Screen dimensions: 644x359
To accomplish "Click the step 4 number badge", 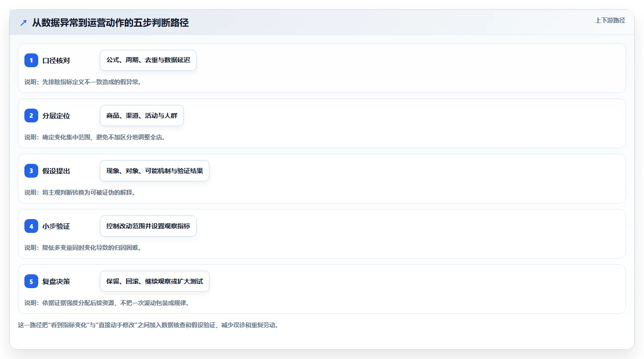I will 31,226.
